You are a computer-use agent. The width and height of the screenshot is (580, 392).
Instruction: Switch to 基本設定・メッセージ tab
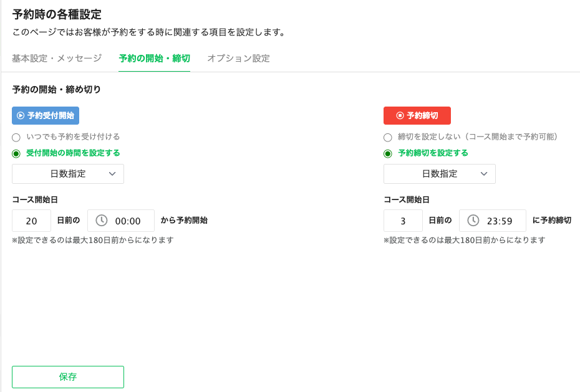57,59
